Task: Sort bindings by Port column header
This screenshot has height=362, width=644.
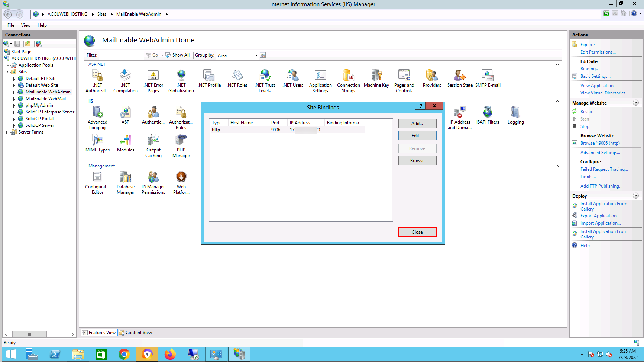Action: 278,123
